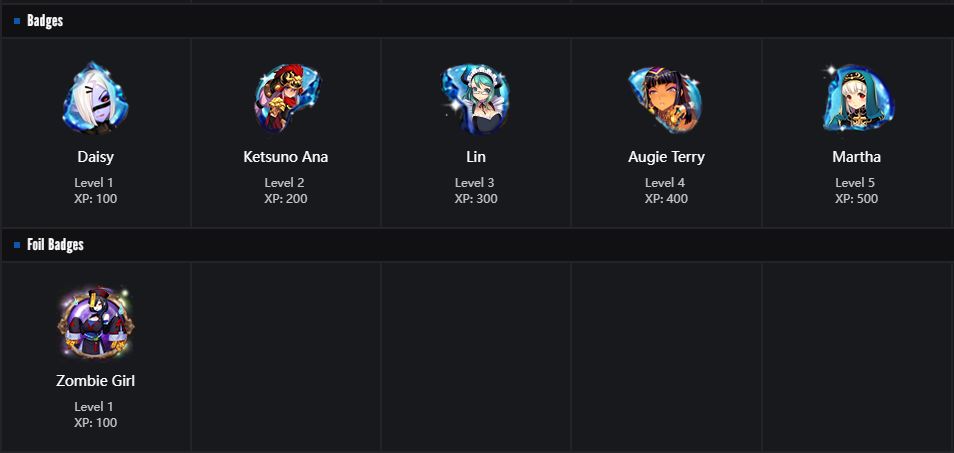Screen dimensions: 954x453
Task: Click the Badges section header
Action: click(x=45, y=21)
